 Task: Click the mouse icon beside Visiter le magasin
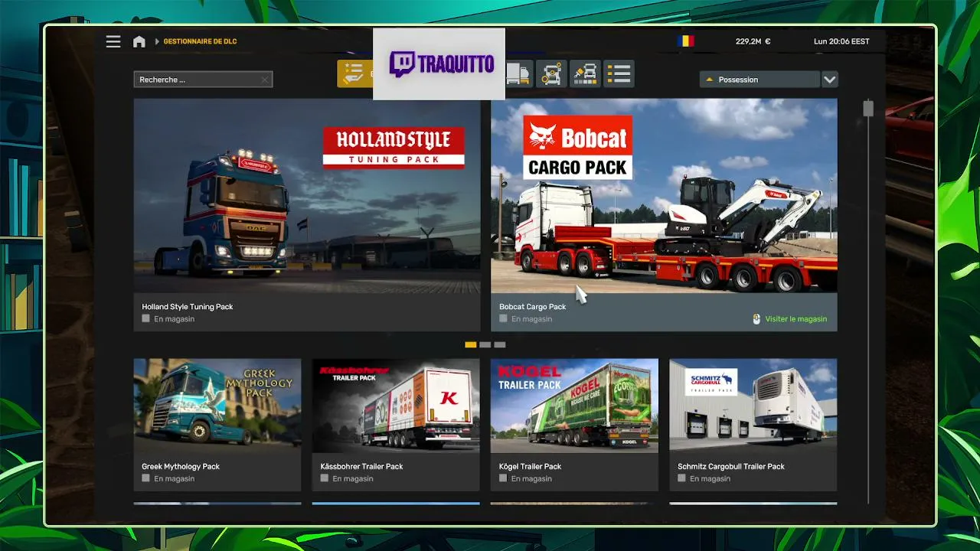pyautogui.click(x=757, y=319)
